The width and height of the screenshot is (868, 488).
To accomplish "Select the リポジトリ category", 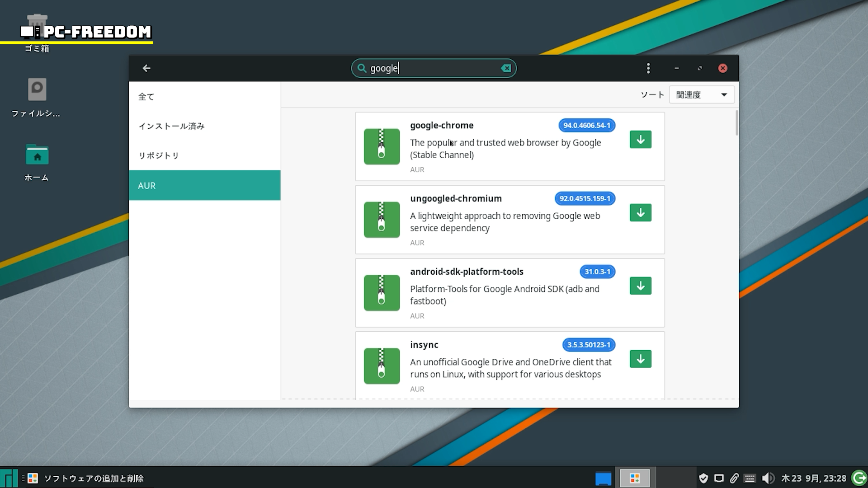I will [x=159, y=155].
